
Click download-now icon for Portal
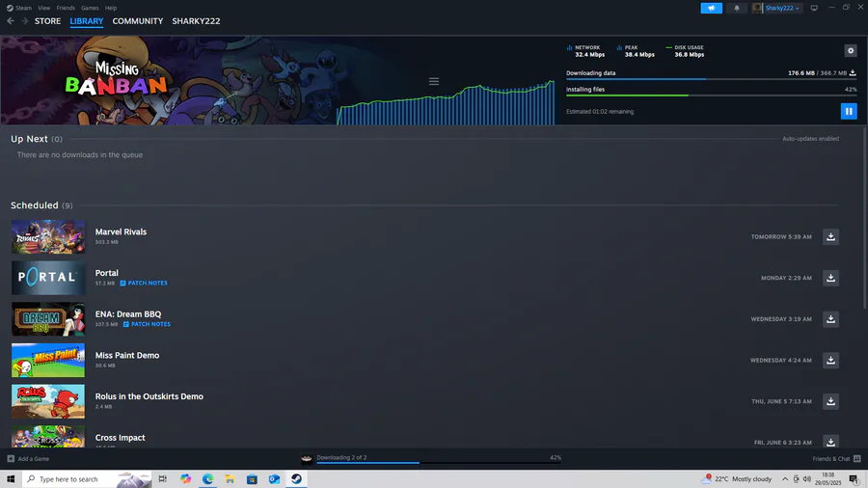click(x=830, y=278)
